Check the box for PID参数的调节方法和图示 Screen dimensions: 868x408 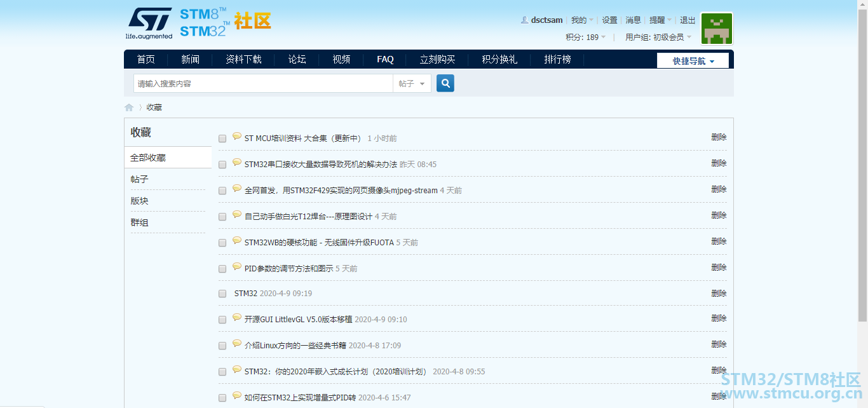(x=222, y=269)
